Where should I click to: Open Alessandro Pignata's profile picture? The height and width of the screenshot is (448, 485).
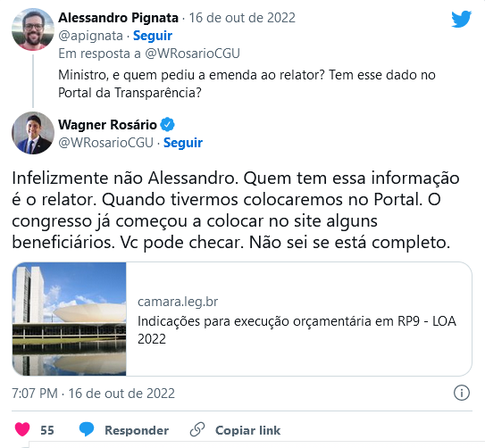click(x=33, y=29)
